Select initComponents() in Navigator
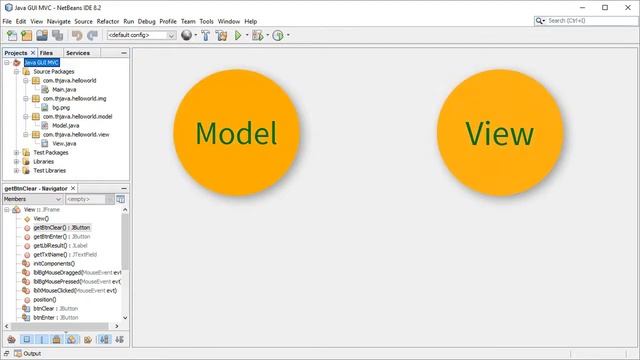Screen dimensions: 640x360 [54, 264]
